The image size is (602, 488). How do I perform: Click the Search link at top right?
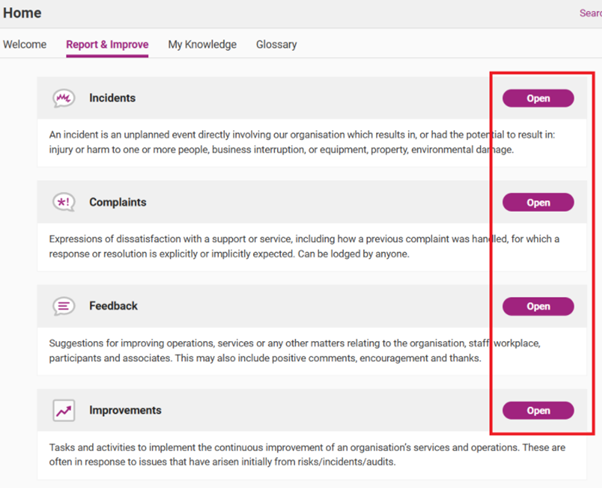point(590,13)
